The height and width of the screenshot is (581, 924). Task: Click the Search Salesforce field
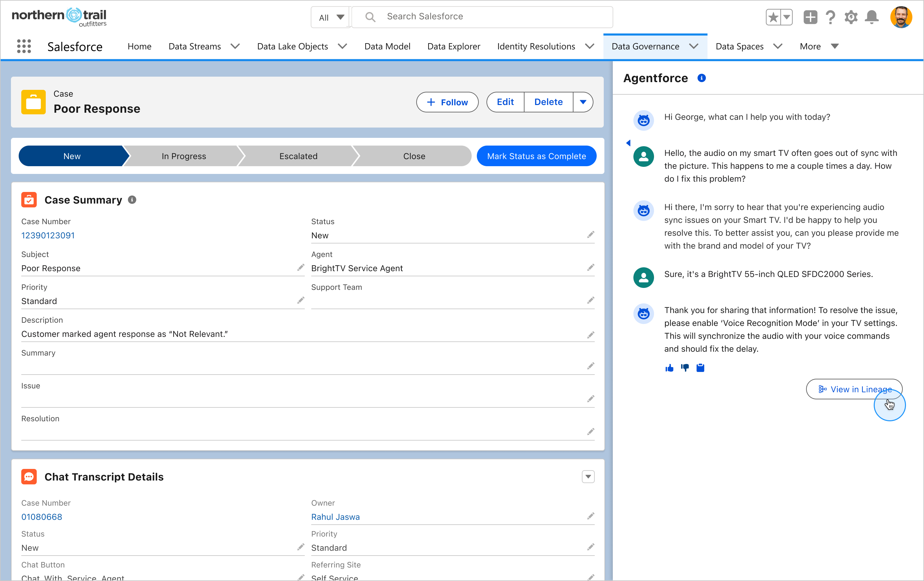coord(482,17)
